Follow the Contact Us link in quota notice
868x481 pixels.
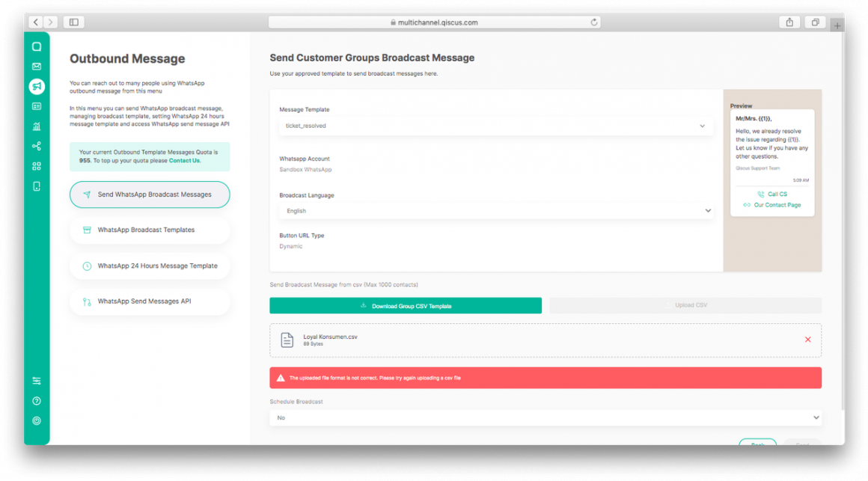coord(185,159)
